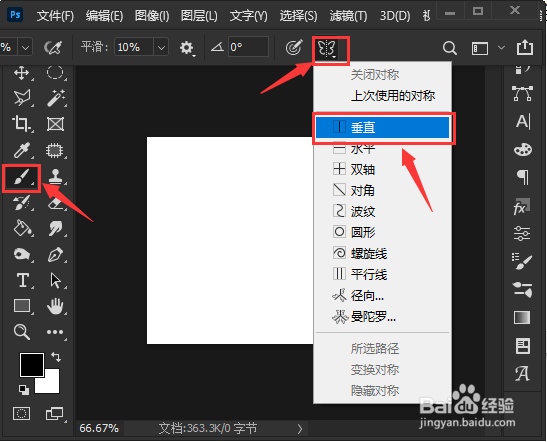Expand the dropdown left of airbrush icon

25,47
